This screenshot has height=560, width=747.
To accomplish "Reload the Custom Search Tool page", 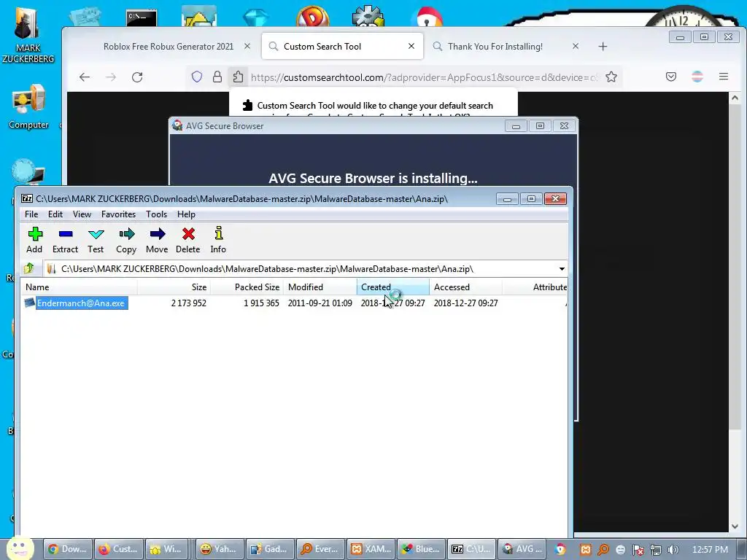I will [137, 77].
